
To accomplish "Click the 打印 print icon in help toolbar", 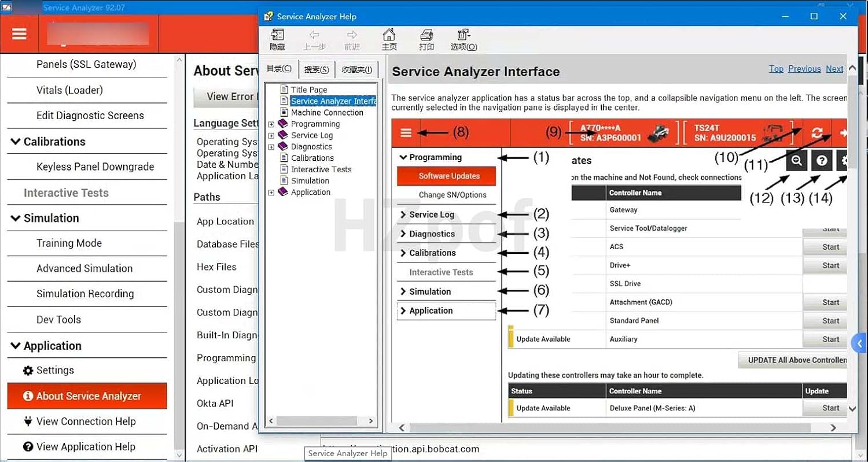I will (x=426, y=40).
